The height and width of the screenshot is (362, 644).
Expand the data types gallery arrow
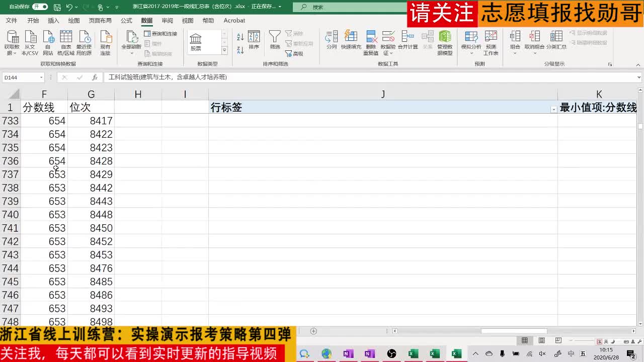pos(224,50)
